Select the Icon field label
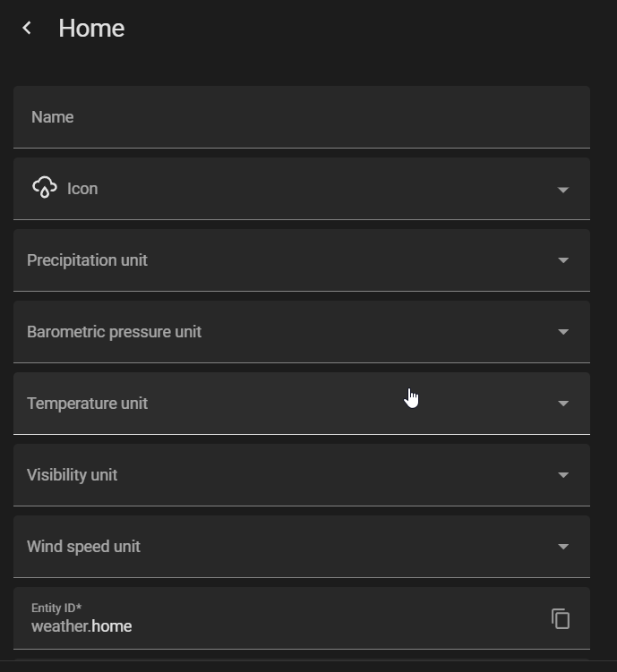 [x=82, y=189]
